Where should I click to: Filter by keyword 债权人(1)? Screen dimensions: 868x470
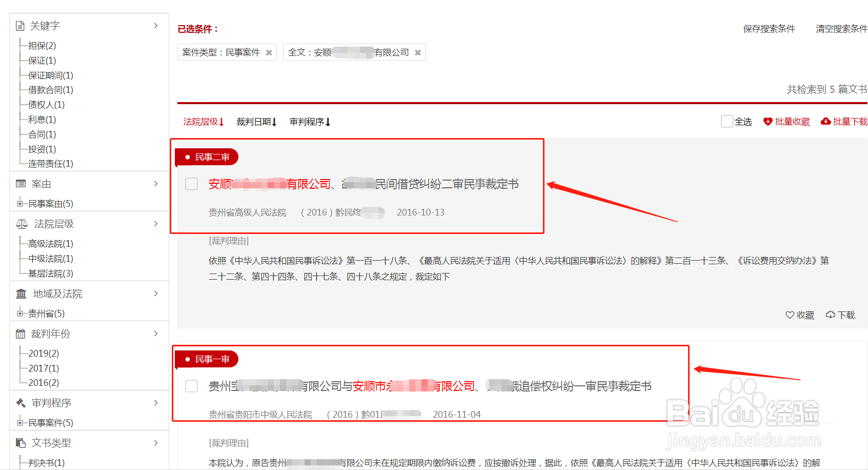tap(46, 105)
